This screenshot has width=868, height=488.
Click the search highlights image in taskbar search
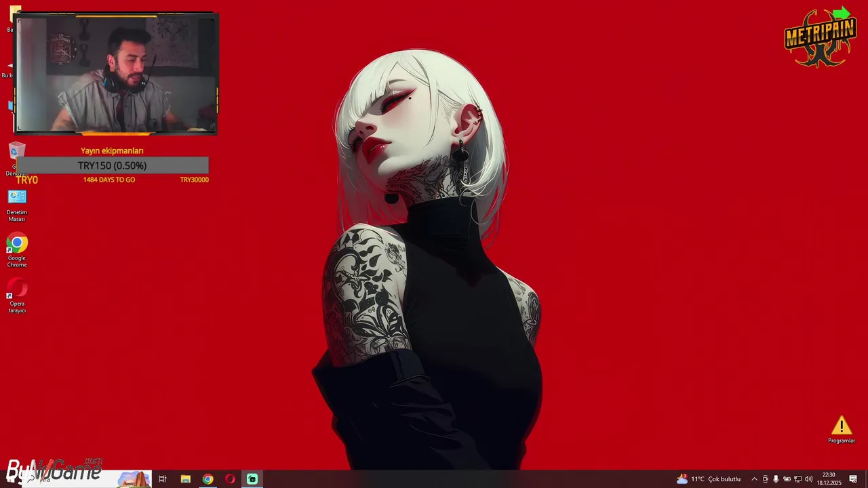point(134,479)
